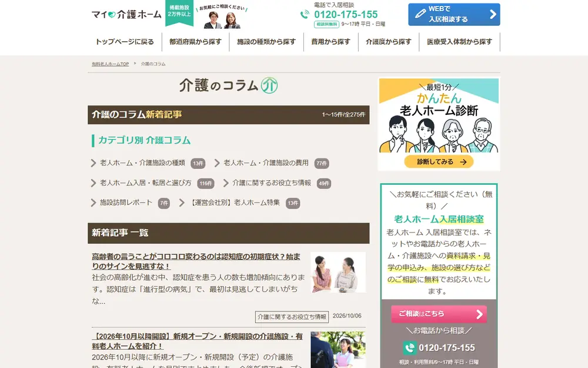Open 費用から探す navigation item
The height and width of the screenshot is (368, 588).
[330, 42]
